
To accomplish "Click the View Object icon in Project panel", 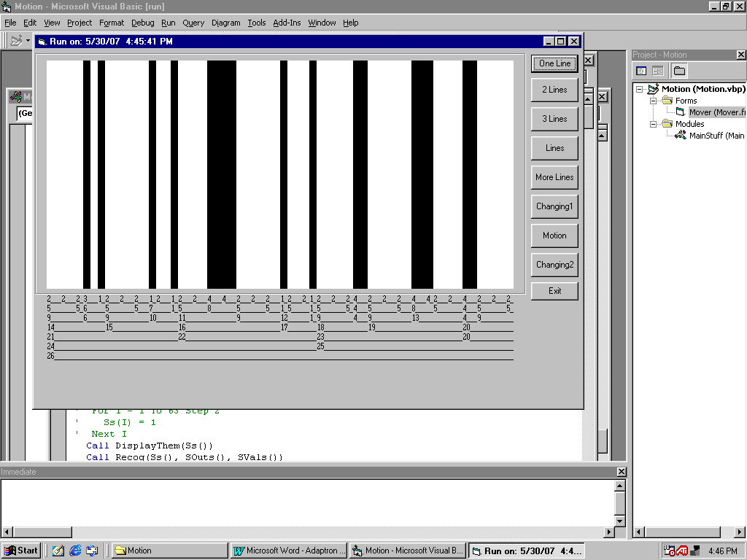I will coord(657,71).
